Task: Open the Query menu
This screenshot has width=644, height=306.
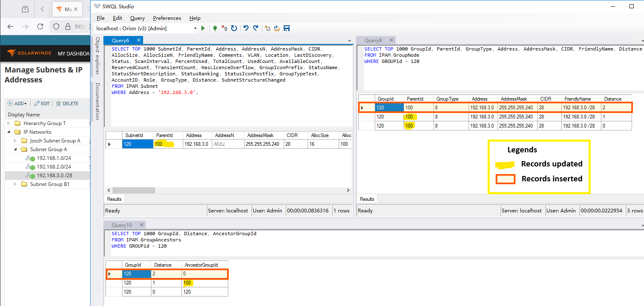Action: click(137, 18)
